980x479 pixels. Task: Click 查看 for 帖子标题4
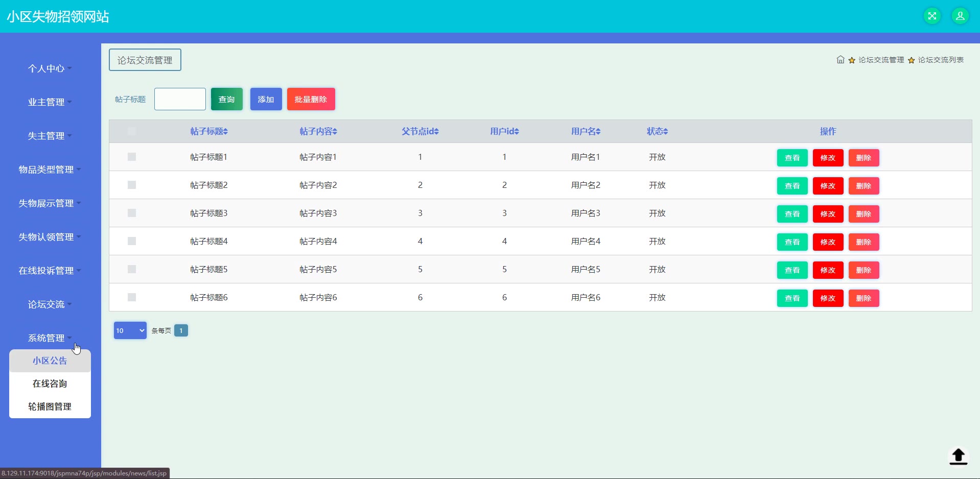(x=792, y=242)
